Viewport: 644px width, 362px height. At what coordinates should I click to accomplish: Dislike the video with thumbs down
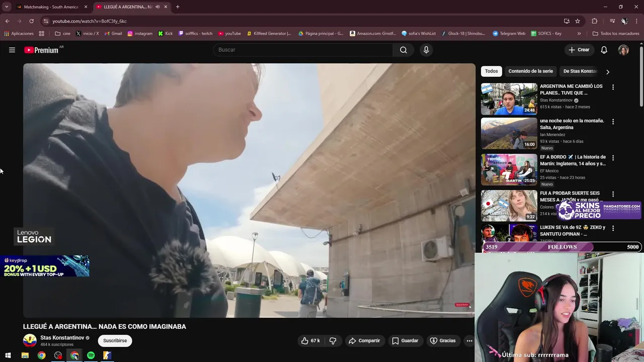[333, 341]
